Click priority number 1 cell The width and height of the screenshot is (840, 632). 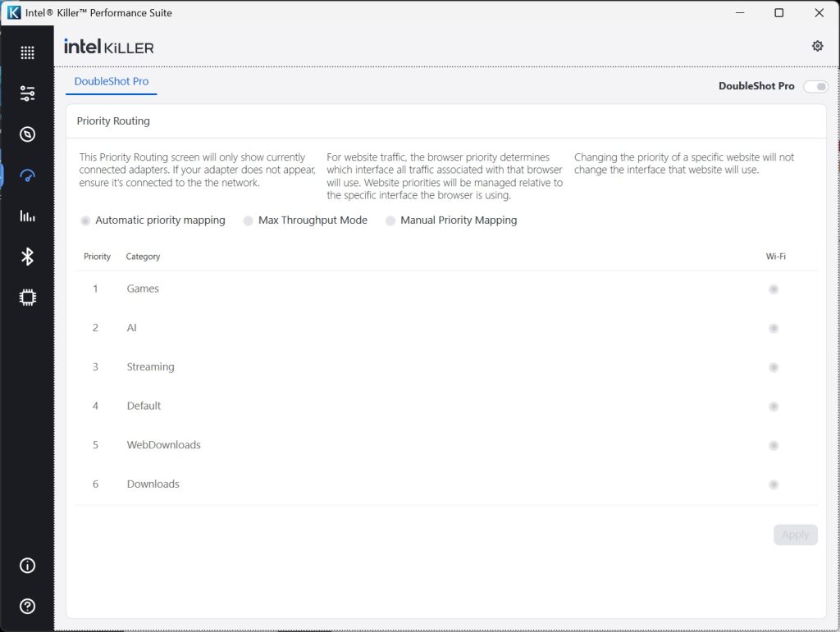coord(95,289)
